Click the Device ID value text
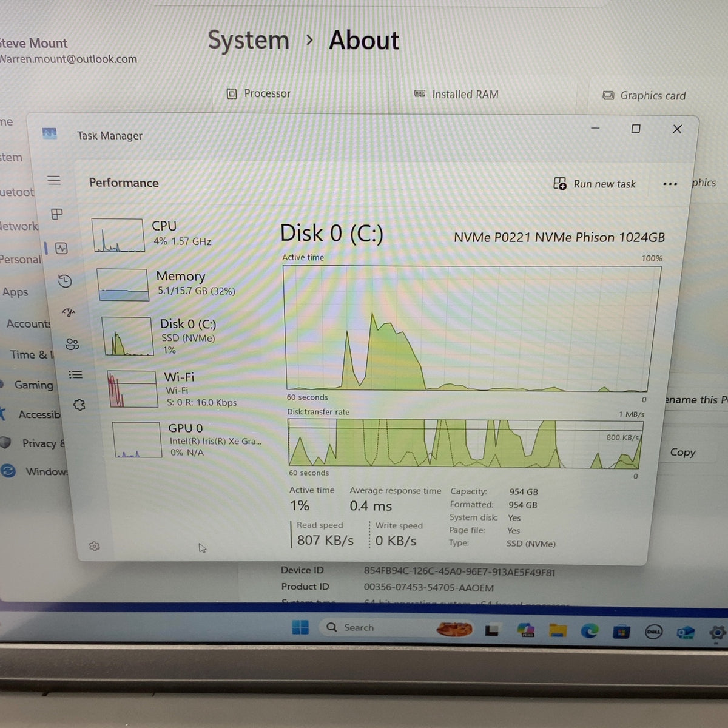Image resolution: width=728 pixels, height=728 pixels. click(x=459, y=571)
